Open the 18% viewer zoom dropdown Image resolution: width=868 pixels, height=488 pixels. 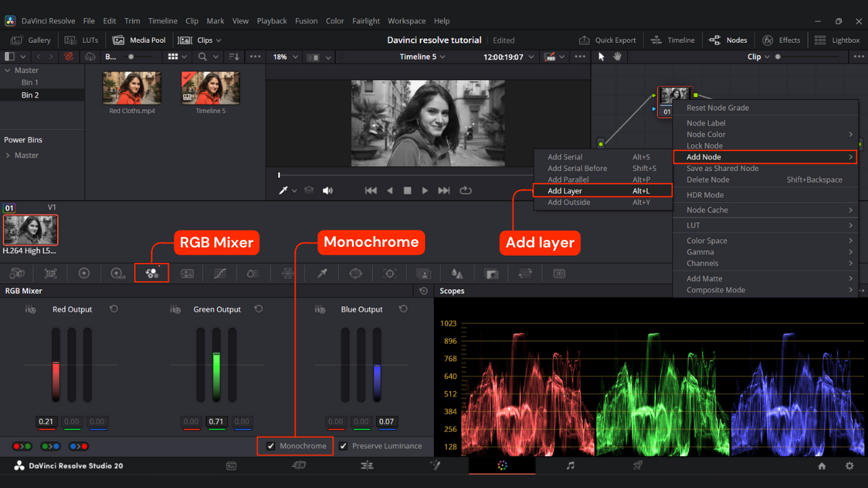tap(284, 57)
